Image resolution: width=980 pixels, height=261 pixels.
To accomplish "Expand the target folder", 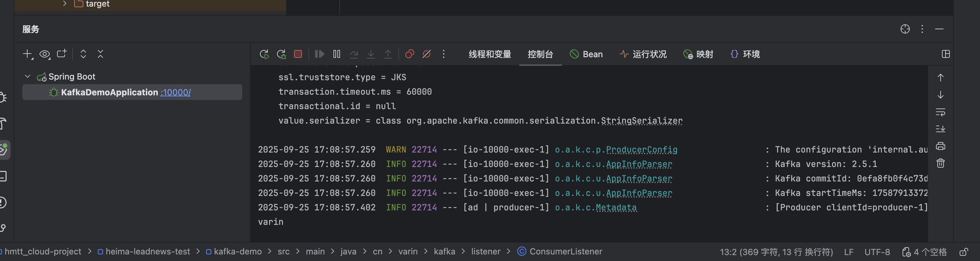I will click(65, 3).
